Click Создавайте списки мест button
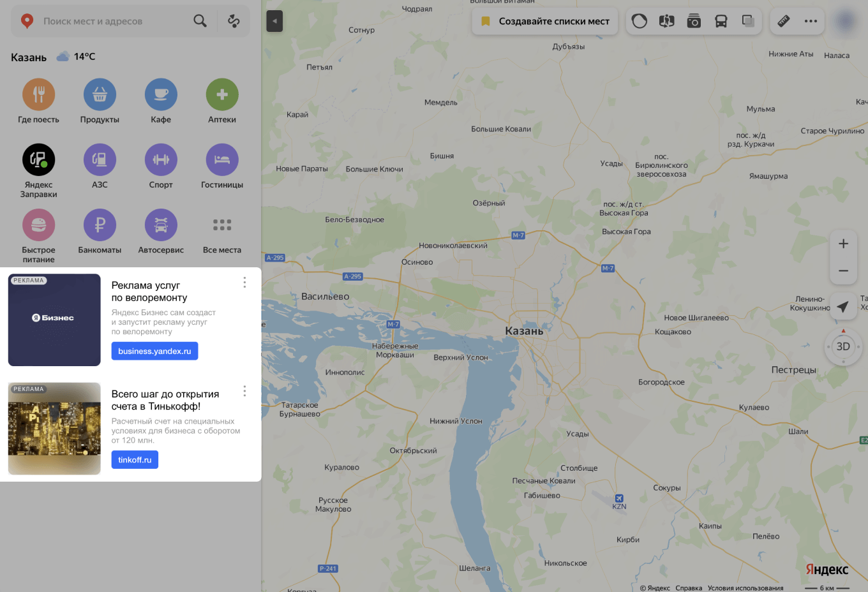This screenshot has width=868, height=592. point(545,21)
